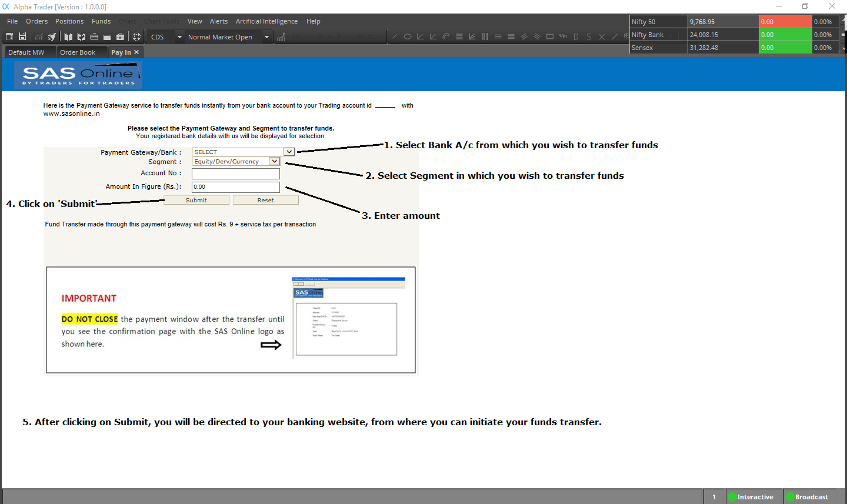Viewport: 847px width, 504px height.
Task: Select the arc drawing tool
Action: 446,36
